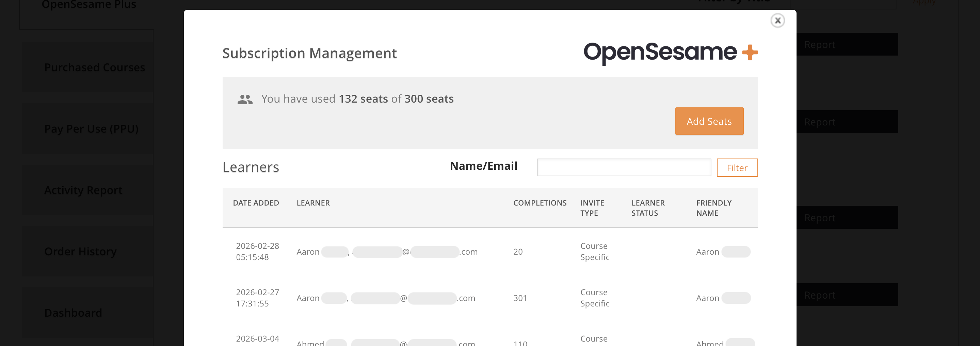Click completions value 20
The width and height of the screenshot is (980, 346).
[x=518, y=252]
